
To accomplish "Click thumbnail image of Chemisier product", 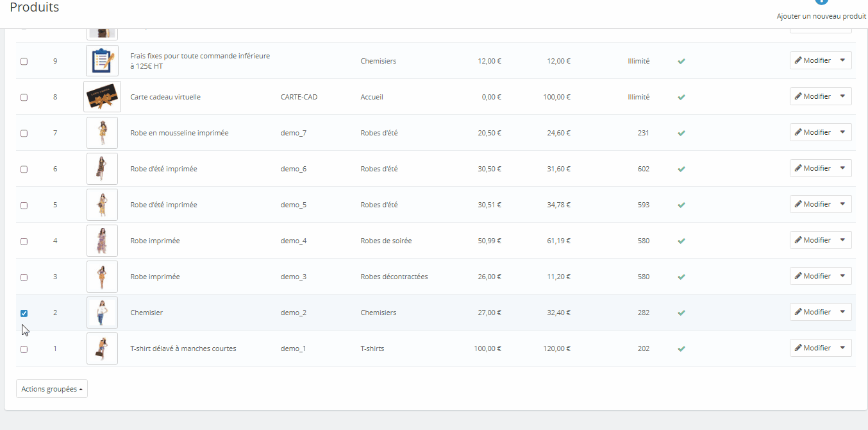I will [x=102, y=313].
